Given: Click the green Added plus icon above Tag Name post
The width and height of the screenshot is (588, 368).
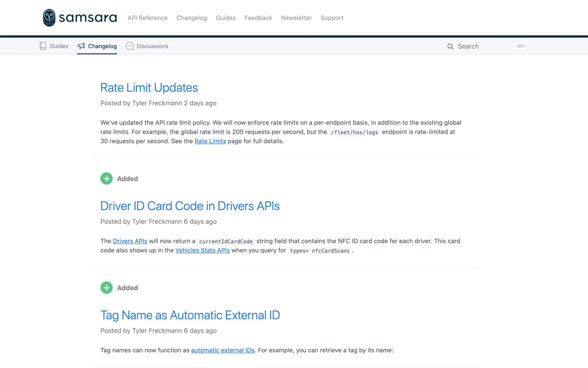Looking at the screenshot, I should pos(106,288).
